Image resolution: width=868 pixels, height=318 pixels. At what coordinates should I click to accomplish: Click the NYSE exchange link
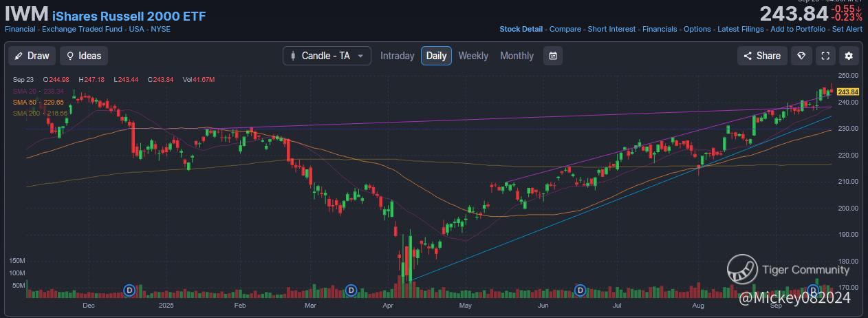coord(160,30)
